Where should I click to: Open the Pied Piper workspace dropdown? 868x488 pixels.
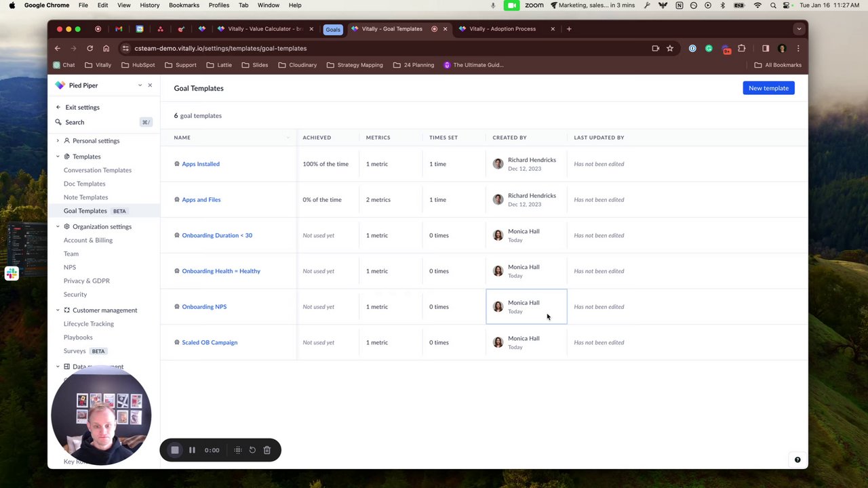point(140,85)
